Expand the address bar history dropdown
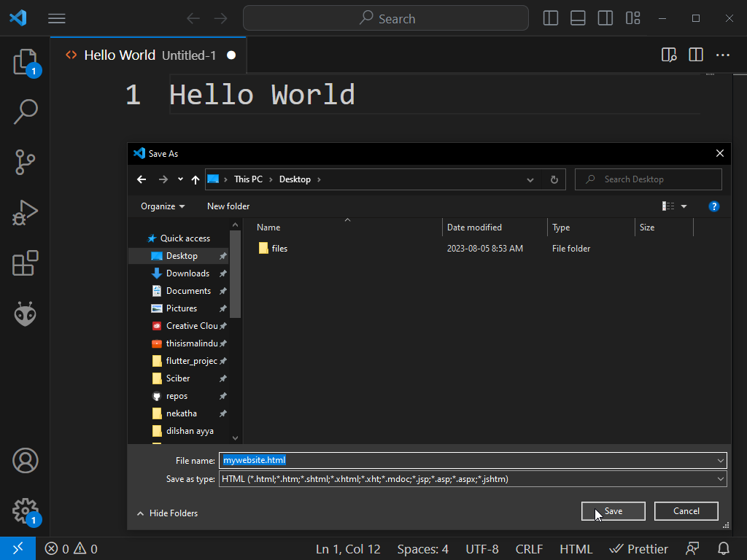 tap(530, 180)
